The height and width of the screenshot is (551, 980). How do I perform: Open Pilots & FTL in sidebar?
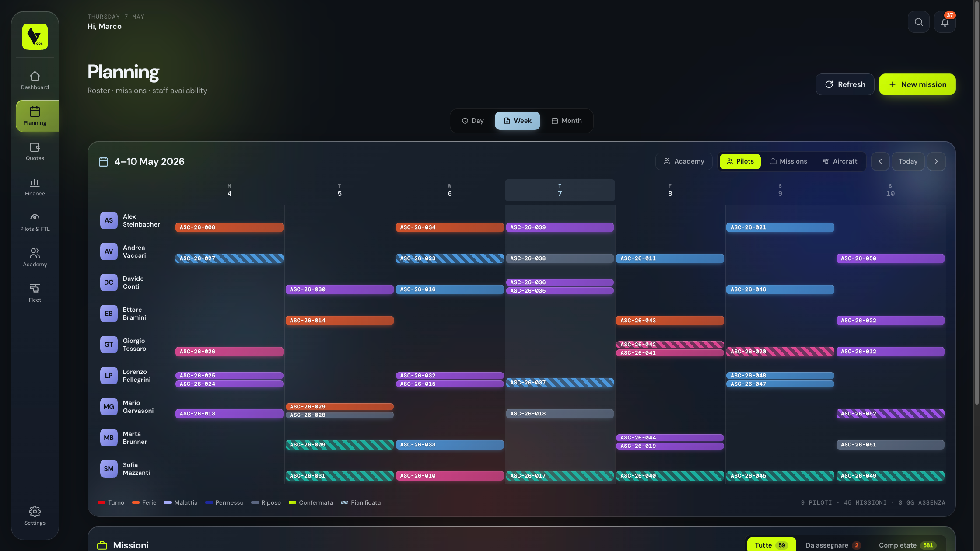35,222
